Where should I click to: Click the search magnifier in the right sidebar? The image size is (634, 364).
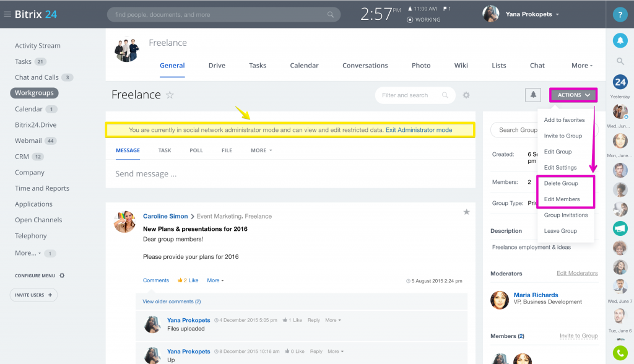tap(620, 61)
